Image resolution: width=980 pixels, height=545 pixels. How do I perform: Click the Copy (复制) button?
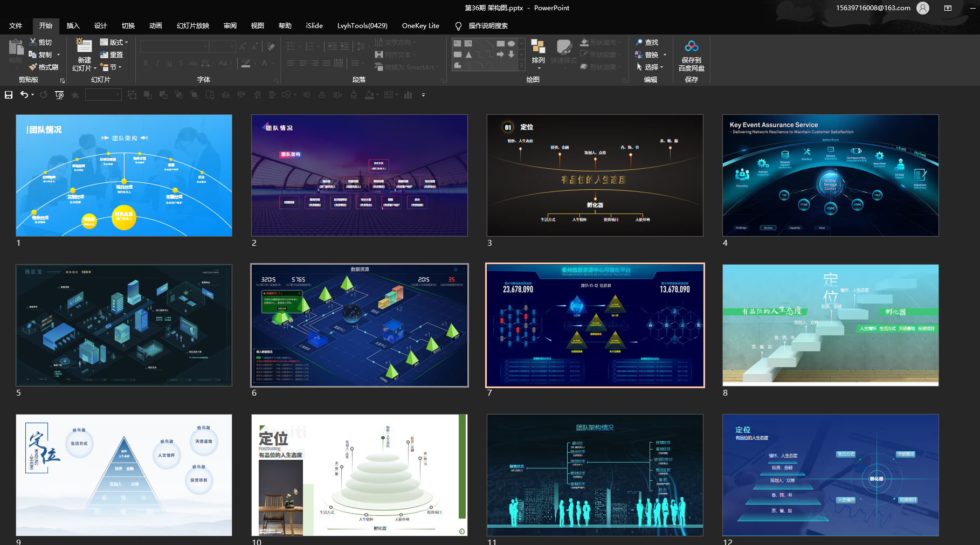coord(40,54)
